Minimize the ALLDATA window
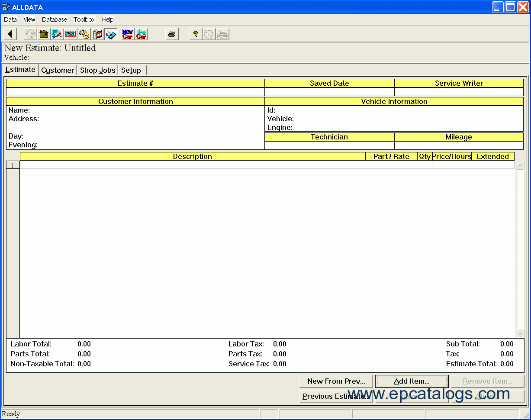Viewport: 531px width, 420px height. (x=498, y=7)
